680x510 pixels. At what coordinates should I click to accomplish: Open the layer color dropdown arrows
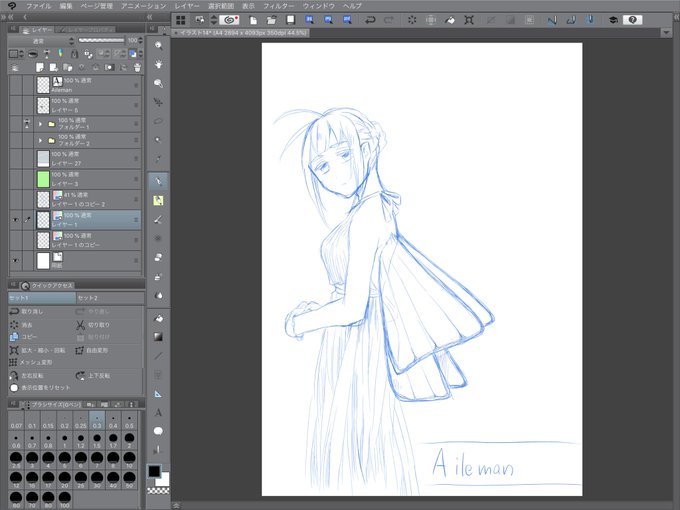point(140,54)
